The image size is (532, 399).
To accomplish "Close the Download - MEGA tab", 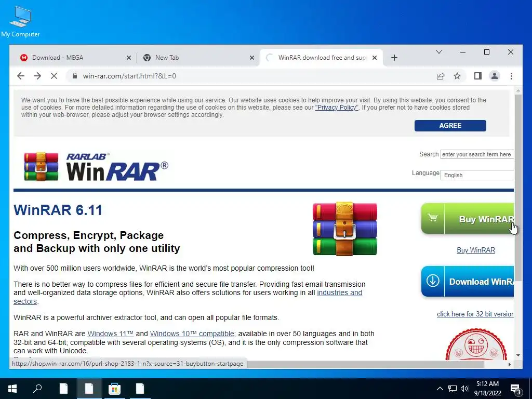I will 129,58.
